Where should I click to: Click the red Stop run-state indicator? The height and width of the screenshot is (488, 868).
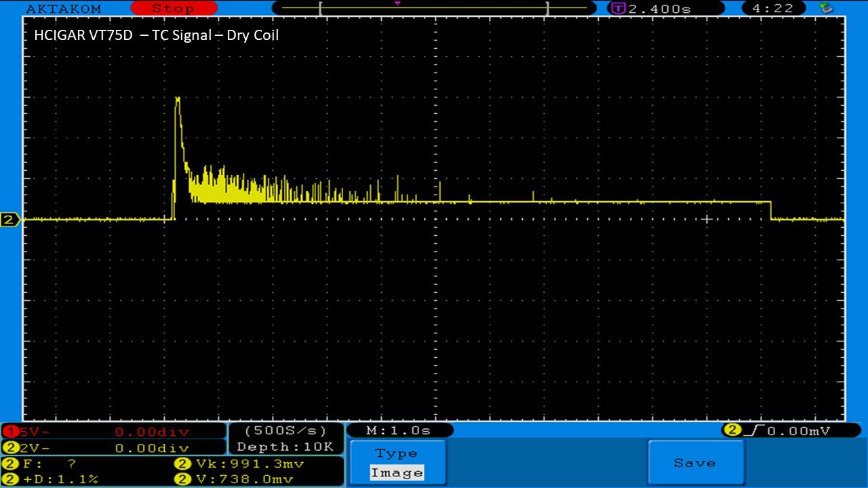tap(173, 8)
